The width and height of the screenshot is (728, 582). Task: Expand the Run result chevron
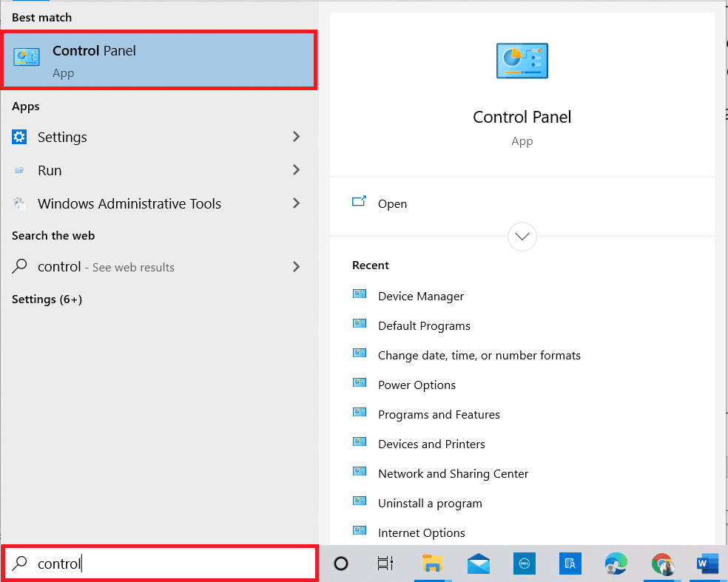(x=296, y=170)
